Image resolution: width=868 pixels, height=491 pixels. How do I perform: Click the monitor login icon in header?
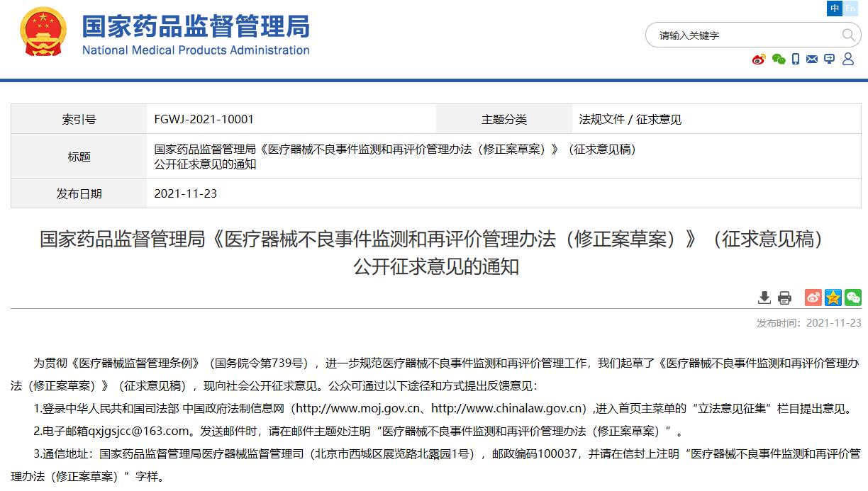(x=830, y=60)
